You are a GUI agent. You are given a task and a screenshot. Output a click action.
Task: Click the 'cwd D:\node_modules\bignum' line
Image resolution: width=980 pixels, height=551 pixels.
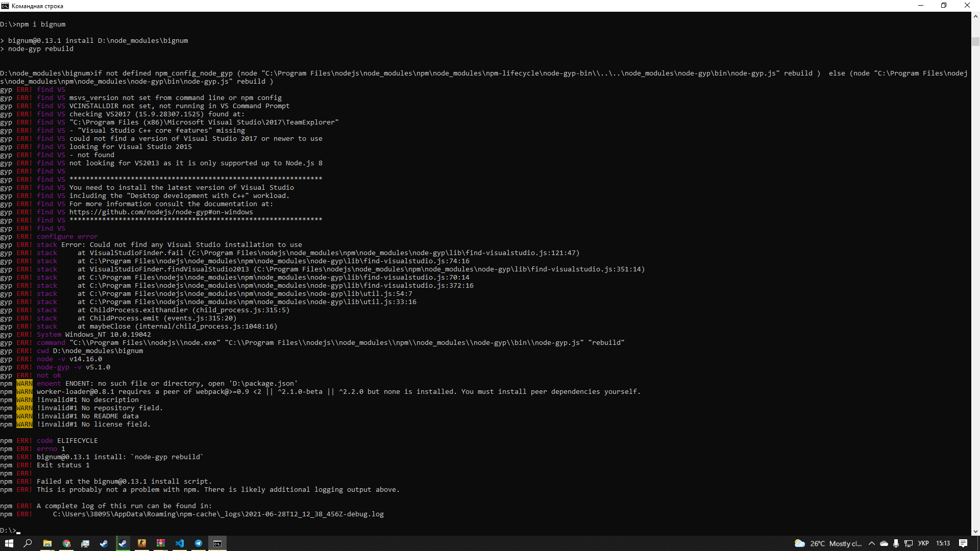[71, 351]
